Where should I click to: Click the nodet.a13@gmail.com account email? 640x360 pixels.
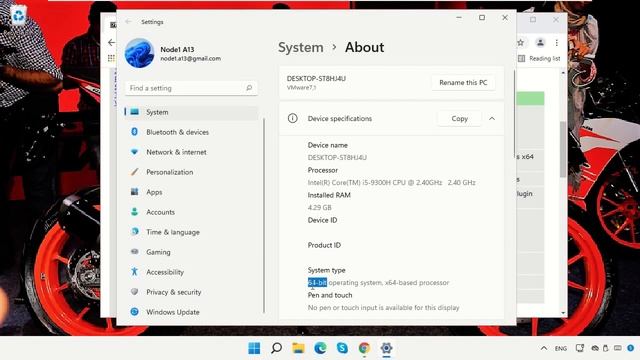coord(190,59)
